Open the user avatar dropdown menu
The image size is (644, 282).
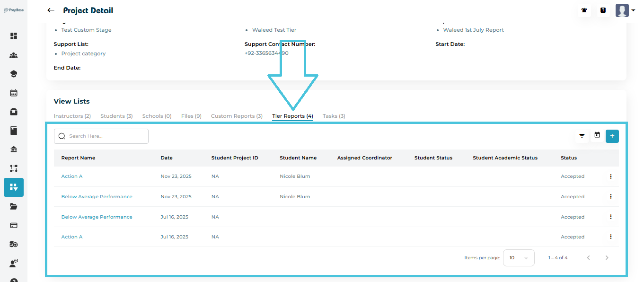pos(625,10)
